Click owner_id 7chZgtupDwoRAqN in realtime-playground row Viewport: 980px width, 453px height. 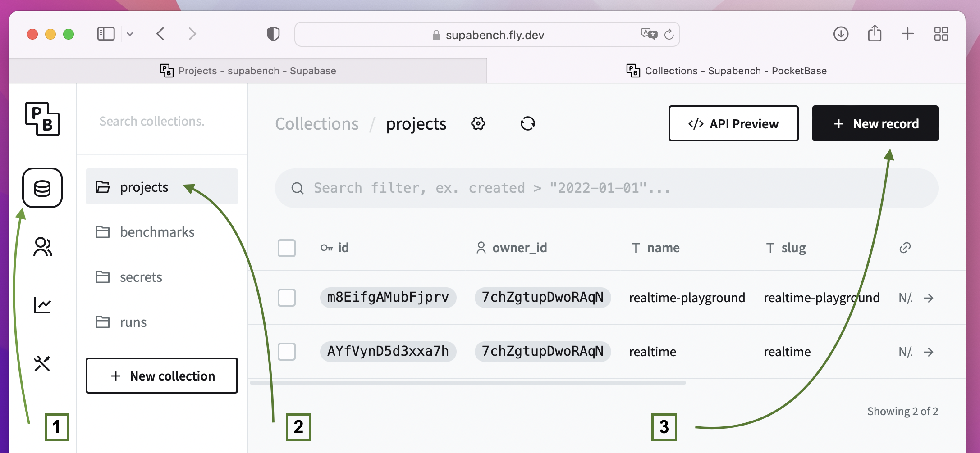coord(543,298)
